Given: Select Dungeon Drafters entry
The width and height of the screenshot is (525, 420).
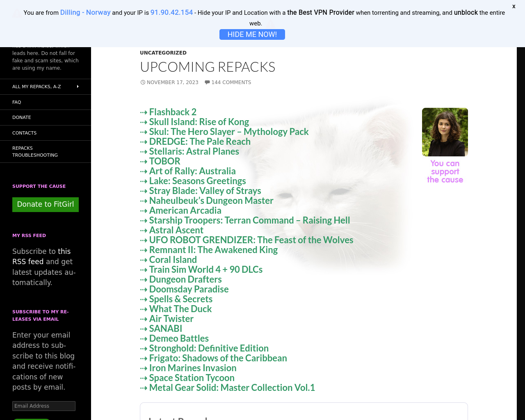Looking at the screenshot, I should pos(185,279).
